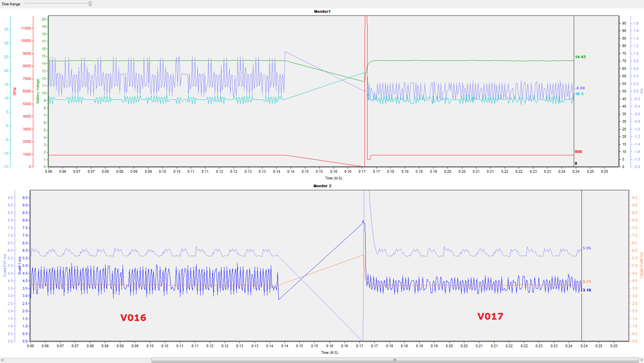Click the 11000 RPM axis tick

[x=26, y=28]
